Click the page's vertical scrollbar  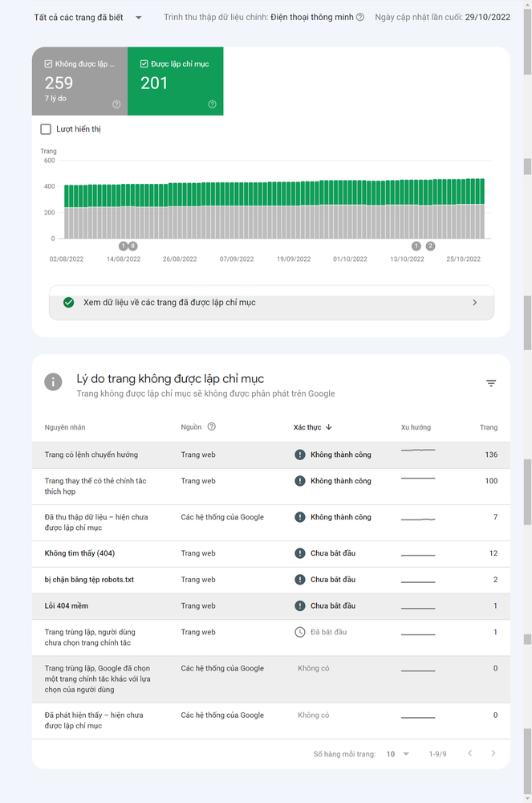(527, 401)
